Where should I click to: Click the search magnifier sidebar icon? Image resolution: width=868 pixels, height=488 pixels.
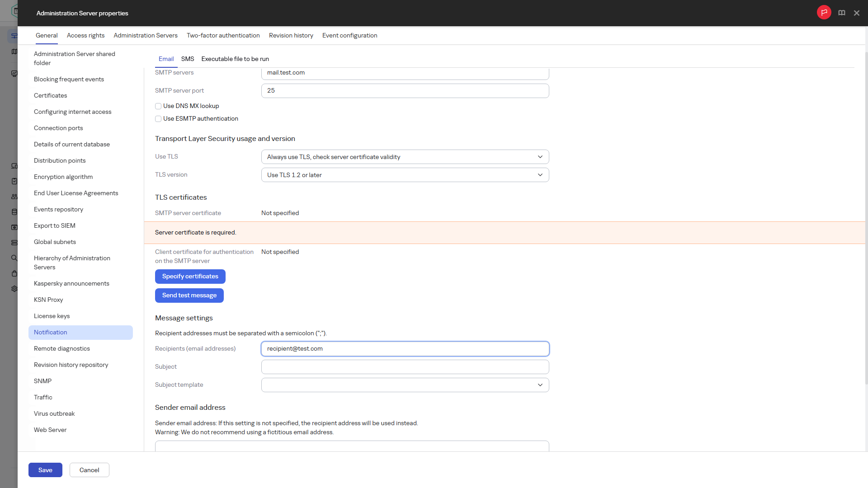14,258
